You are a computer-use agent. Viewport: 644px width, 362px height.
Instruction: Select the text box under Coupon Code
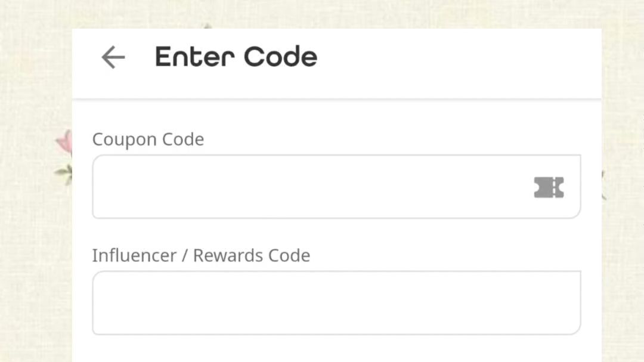point(310,187)
